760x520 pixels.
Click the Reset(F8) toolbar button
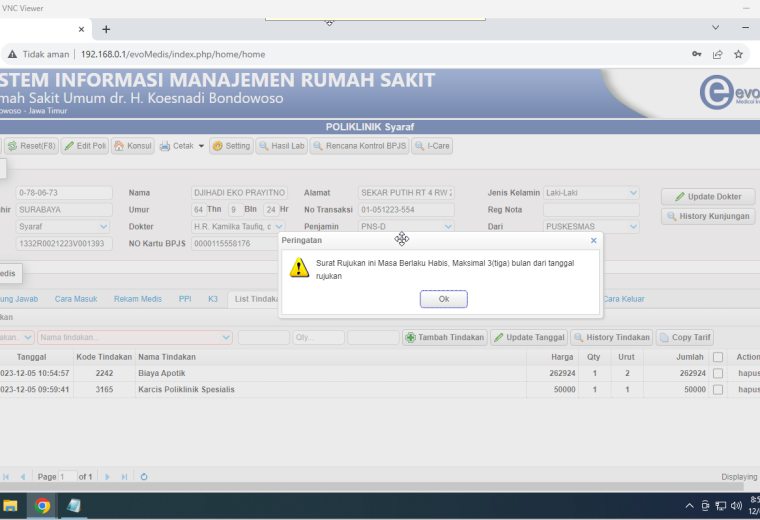(32, 146)
